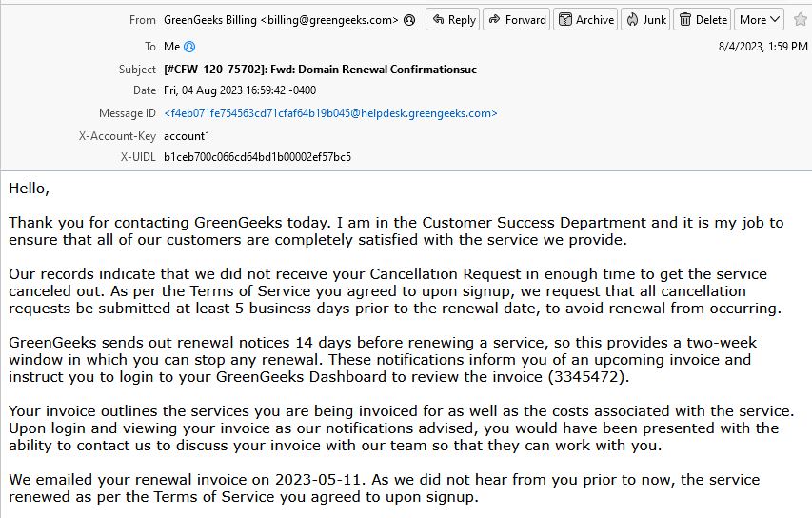Forward this email message
Screen dimensions: 812x518
click(516, 20)
